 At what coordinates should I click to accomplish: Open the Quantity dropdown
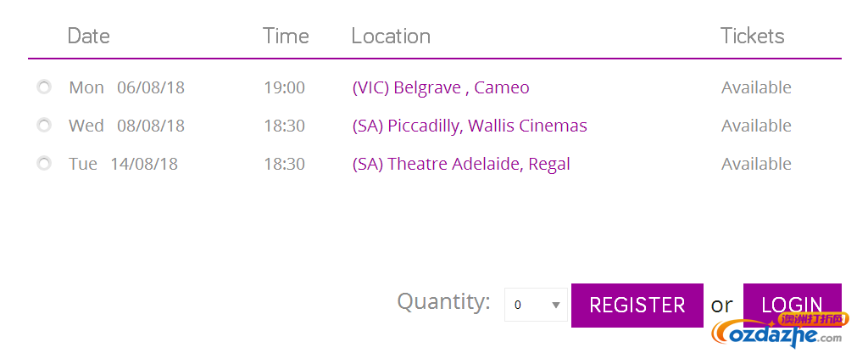click(536, 305)
